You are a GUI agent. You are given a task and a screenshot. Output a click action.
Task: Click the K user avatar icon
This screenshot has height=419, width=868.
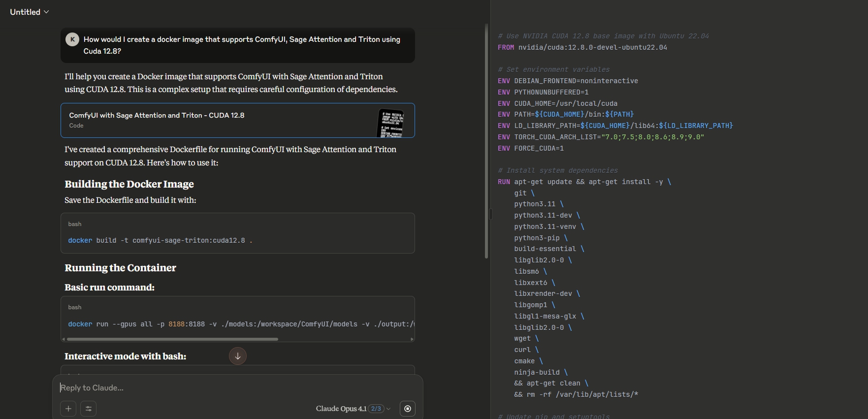click(x=72, y=39)
